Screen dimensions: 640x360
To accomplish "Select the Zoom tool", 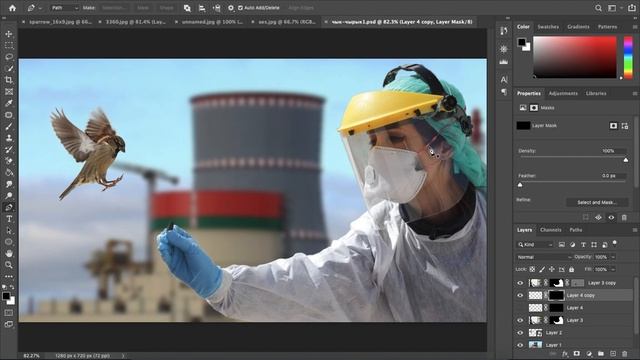I will pos(9,265).
